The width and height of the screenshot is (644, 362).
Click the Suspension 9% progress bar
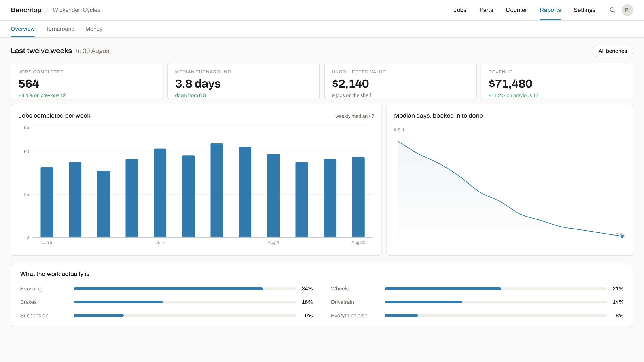coord(185,316)
